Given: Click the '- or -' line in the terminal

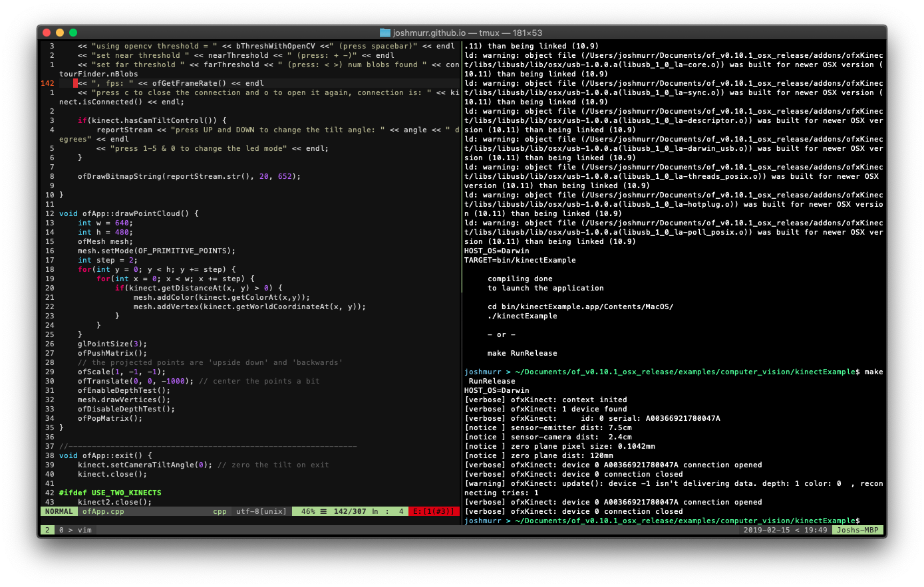Looking at the screenshot, I should [x=502, y=334].
